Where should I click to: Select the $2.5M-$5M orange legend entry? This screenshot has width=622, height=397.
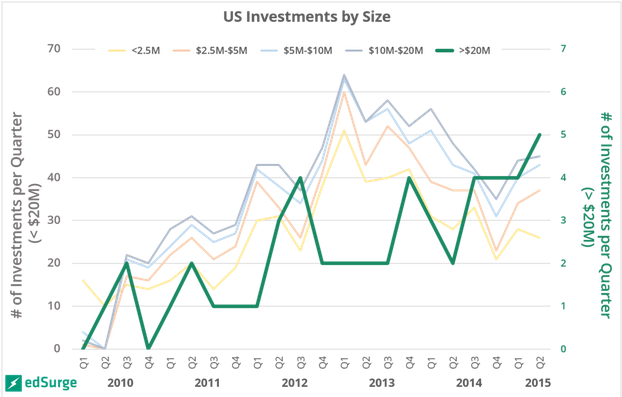pos(210,51)
